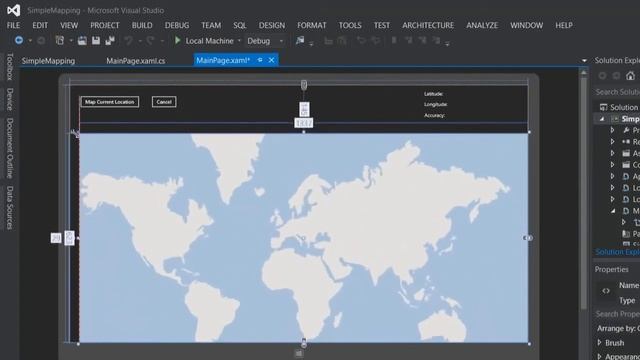Click the Search Properties field
The height and width of the screenshot is (360, 640).
click(x=617, y=314)
